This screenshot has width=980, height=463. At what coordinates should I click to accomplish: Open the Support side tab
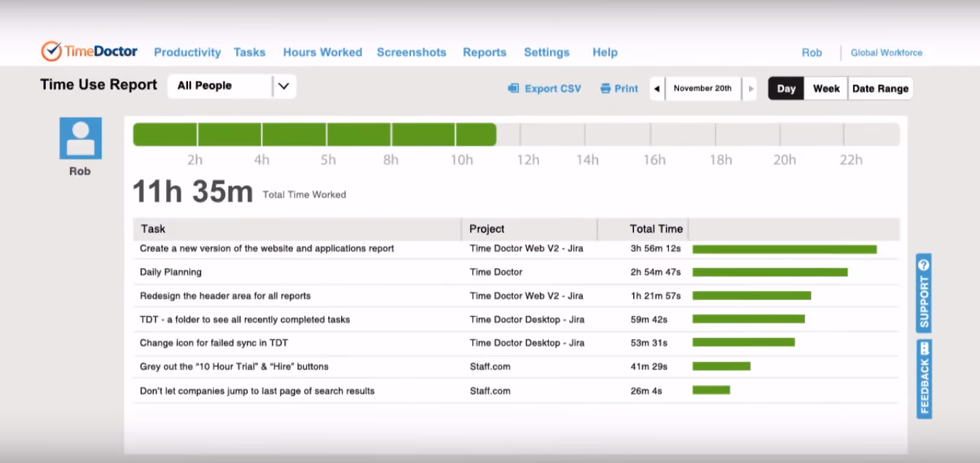(924, 293)
